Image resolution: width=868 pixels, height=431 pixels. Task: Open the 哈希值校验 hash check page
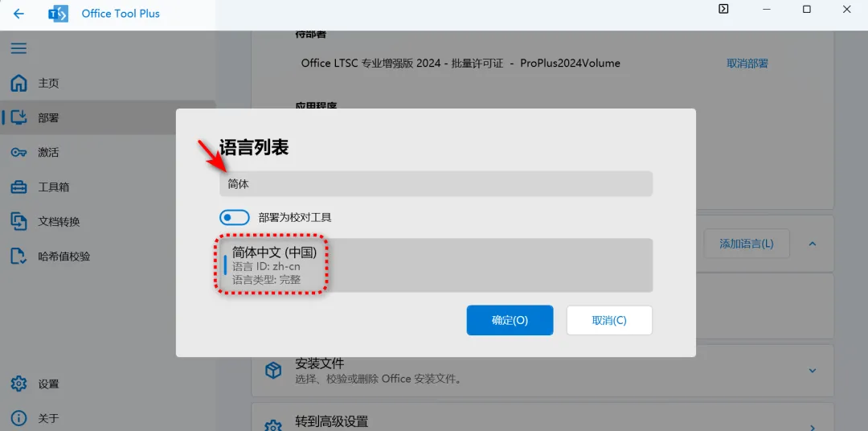click(x=108, y=256)
